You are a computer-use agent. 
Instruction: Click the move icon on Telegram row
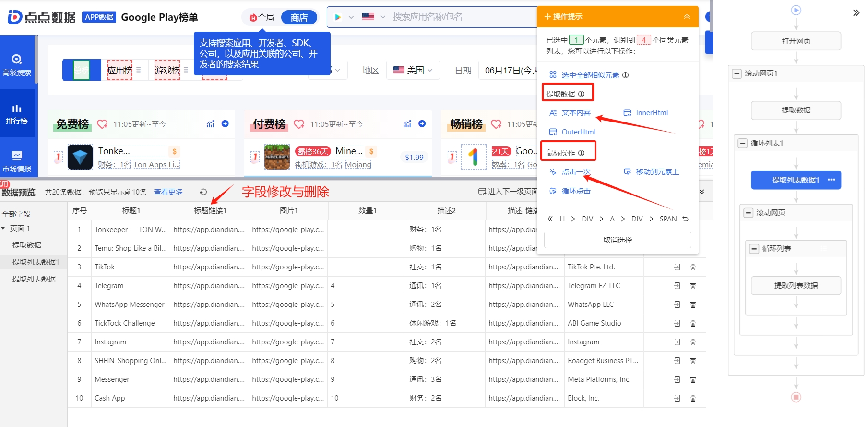click(x=677, y=286)
